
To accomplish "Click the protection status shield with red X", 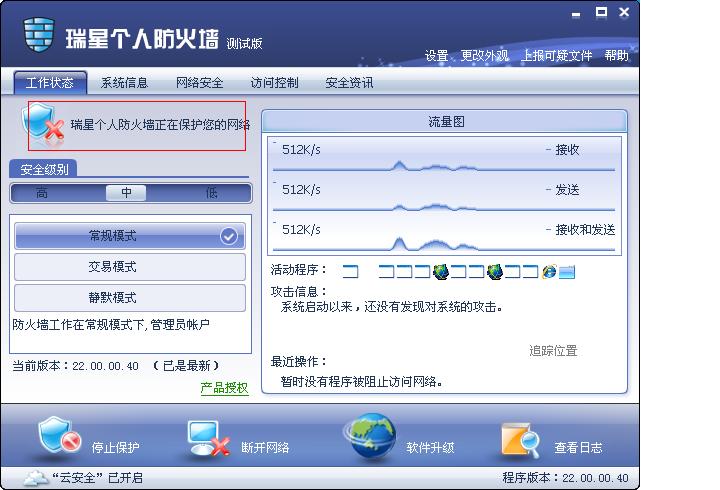I will pyautogui.click(x=43, y=122).
